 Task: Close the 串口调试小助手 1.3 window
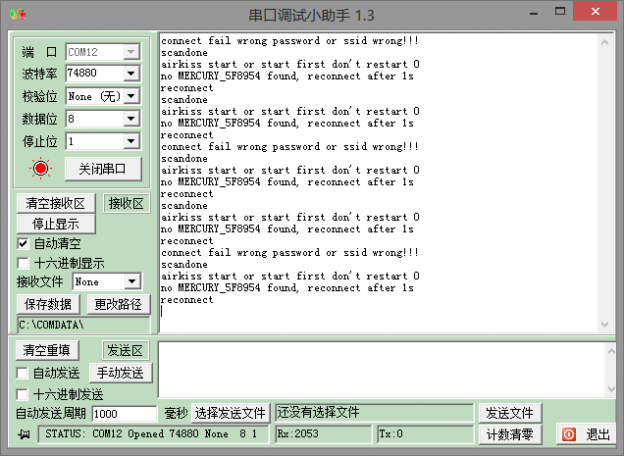point(595,11)
